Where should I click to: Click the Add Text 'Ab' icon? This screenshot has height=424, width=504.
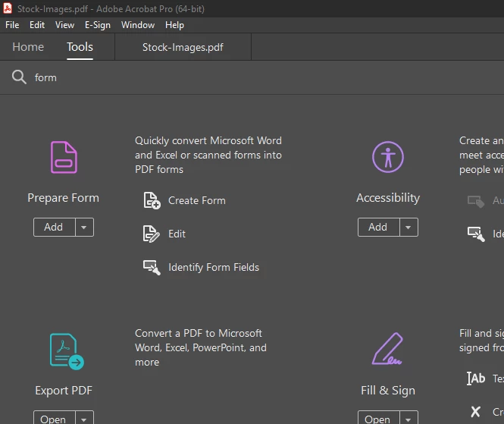pyautogui.click(x=476, y=378)
